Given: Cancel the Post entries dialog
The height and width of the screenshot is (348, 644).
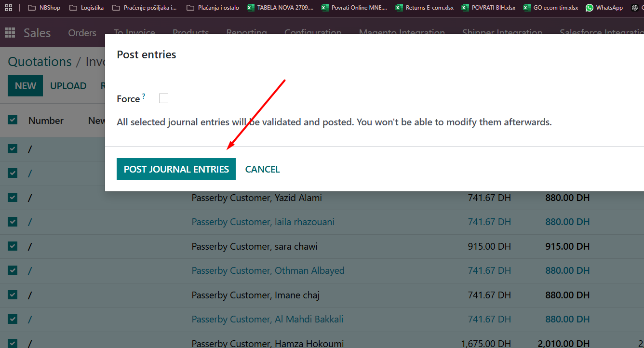Looking at the screenshot, I should (x=263, y=169).
